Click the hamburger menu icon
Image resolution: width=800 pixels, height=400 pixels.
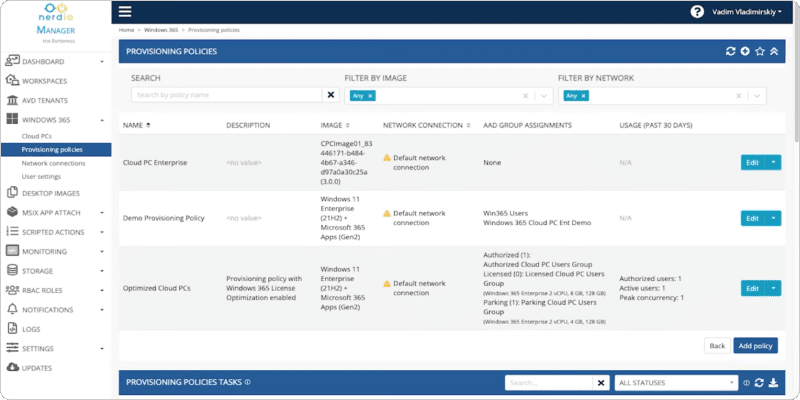(125, 12)
